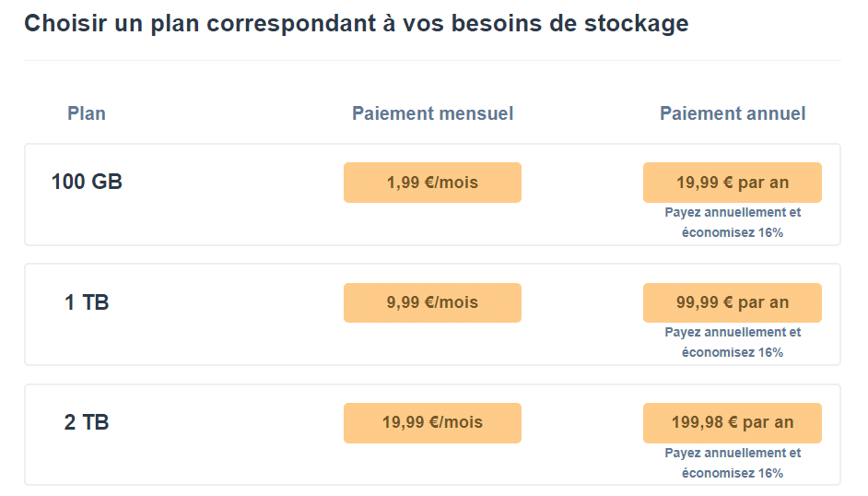The image size is (868, 496).
Task: Click the 16% savings note under 199,98 € par an
Action: point(733,463)
